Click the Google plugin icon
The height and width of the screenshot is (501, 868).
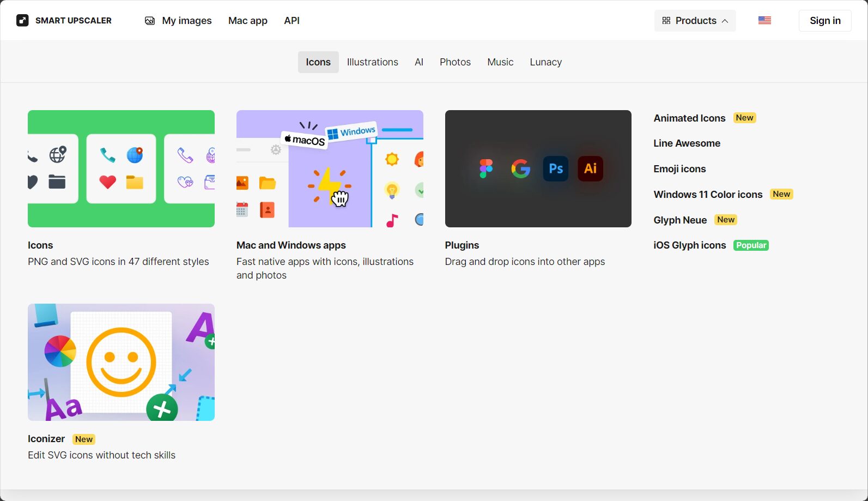(521, 168)
